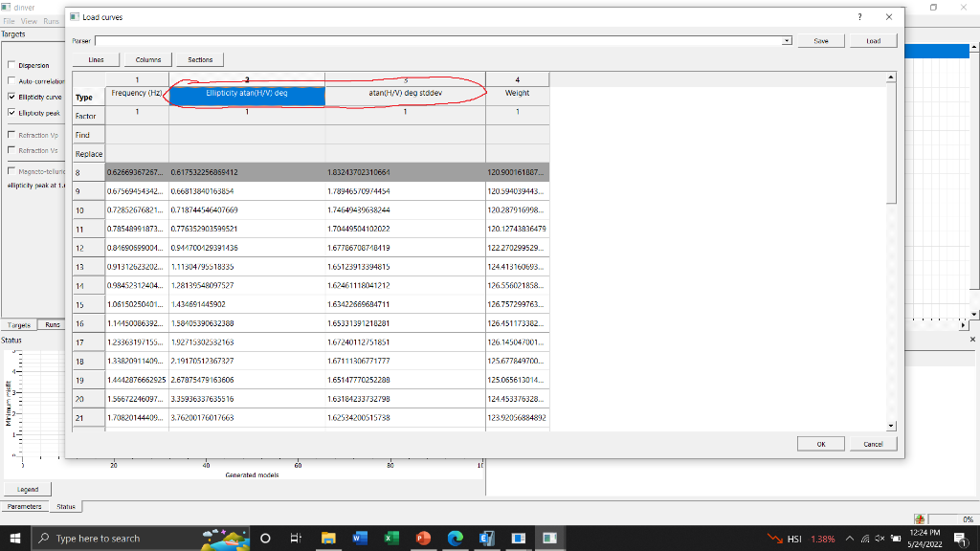Image resolution: width=980 pixels, height=551 pixels.
Task: Open the Task View icon
Action: click(x=296, y=538)
